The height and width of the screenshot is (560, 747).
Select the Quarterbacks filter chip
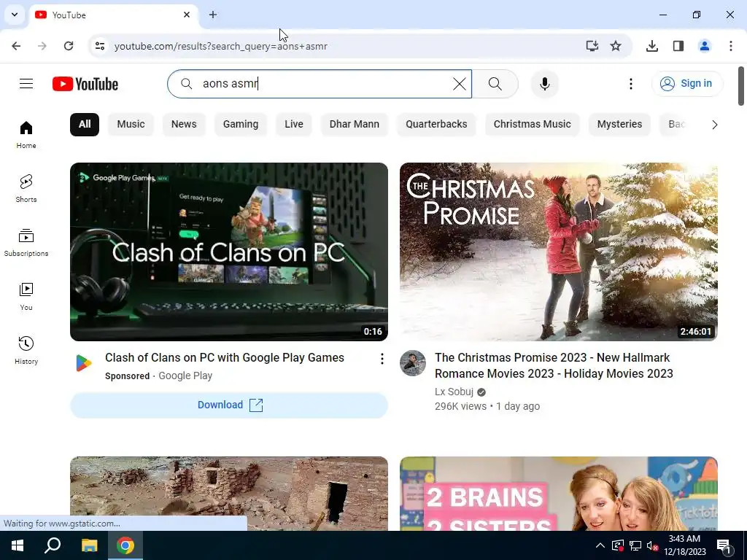pos(436,124)
